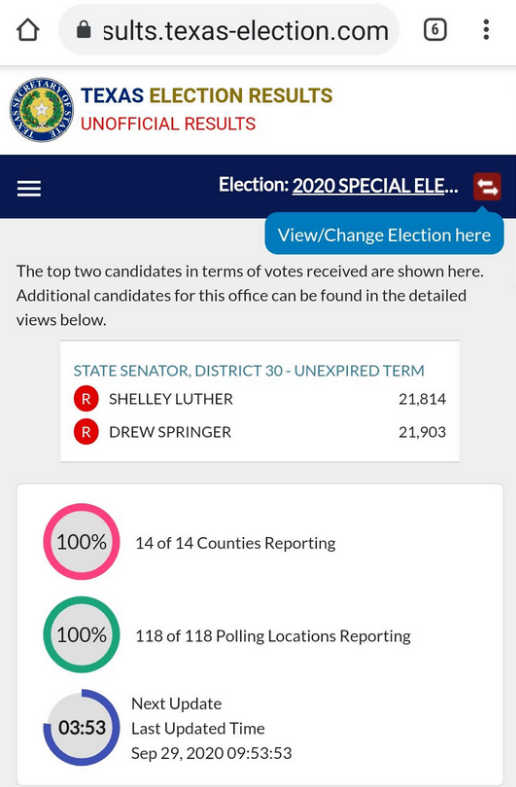
Task: Open State Senator District 30 race heading
Action: (x=249, y=371)
